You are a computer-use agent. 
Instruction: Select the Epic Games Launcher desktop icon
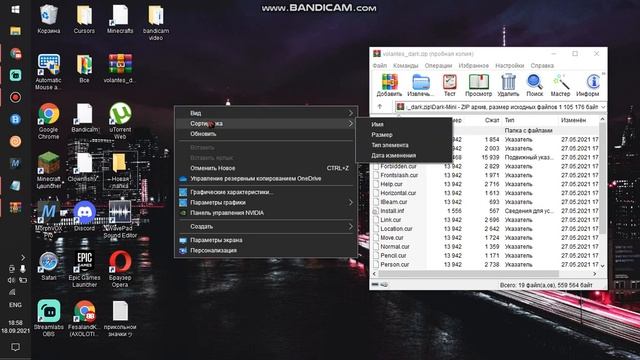pos(84,269)
